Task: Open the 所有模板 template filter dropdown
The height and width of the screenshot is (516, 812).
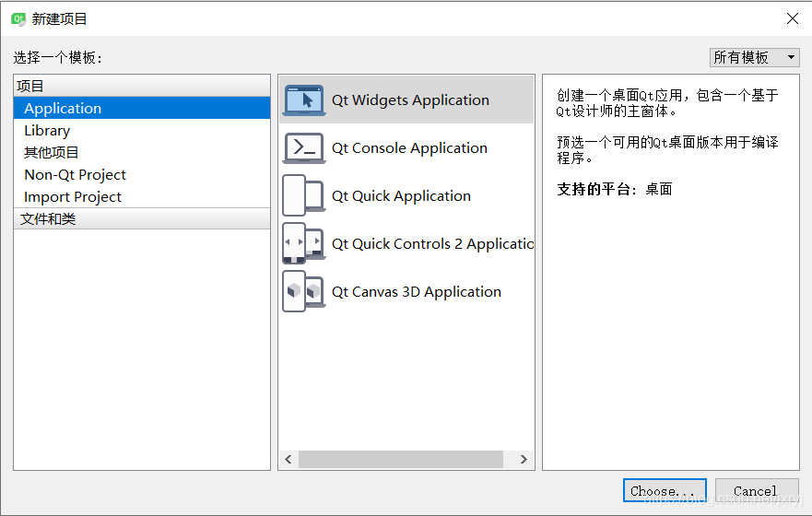Action: coord(755,57)
